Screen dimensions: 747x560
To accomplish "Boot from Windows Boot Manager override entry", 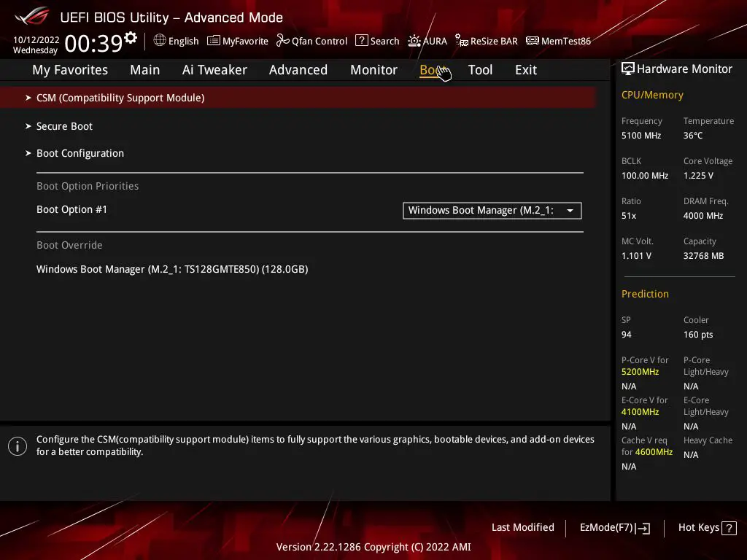I will (x=172, y=269).
